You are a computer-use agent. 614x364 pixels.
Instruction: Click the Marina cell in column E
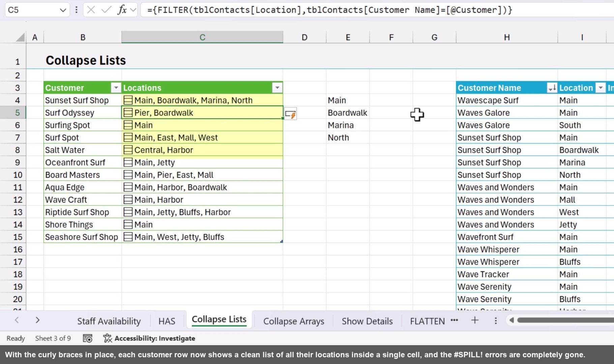click(348, 125)
